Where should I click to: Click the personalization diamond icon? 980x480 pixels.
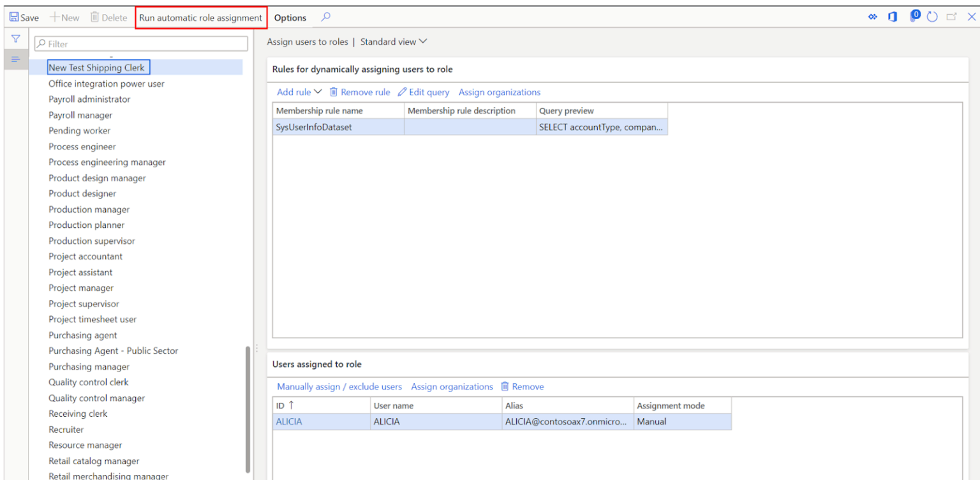coord(873,17)
